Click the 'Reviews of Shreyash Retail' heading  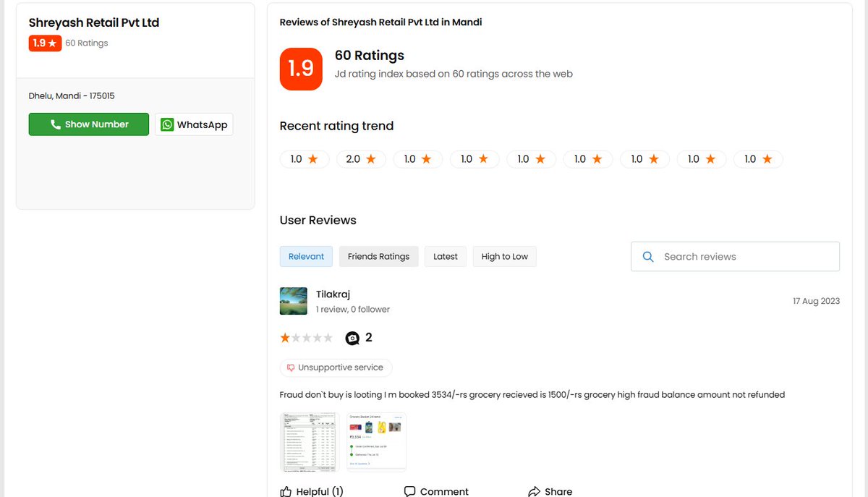(x=381, y=22)
